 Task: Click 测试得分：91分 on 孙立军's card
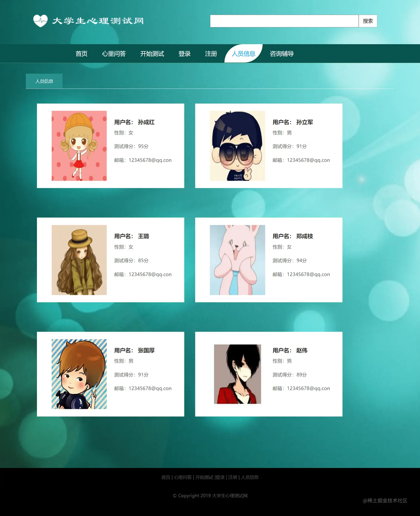tap(290, 146)
